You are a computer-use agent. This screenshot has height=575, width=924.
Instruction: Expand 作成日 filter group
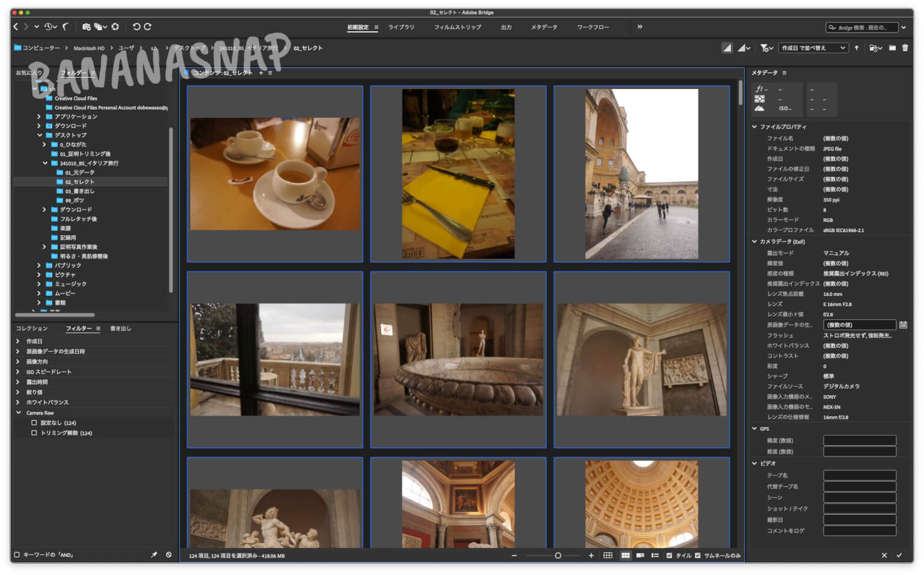pos(18,341)
